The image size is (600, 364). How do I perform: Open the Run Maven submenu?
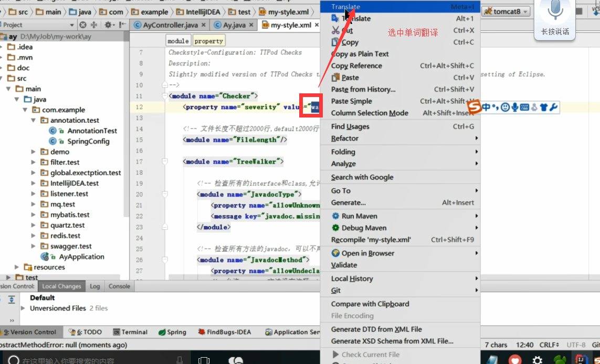(400, 216)
